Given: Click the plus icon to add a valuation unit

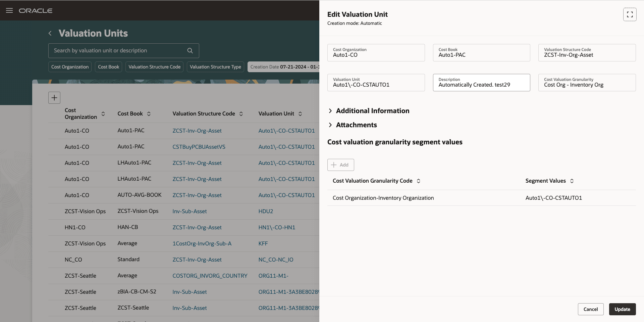Looking at the screenshot, I should coord(54,98).
